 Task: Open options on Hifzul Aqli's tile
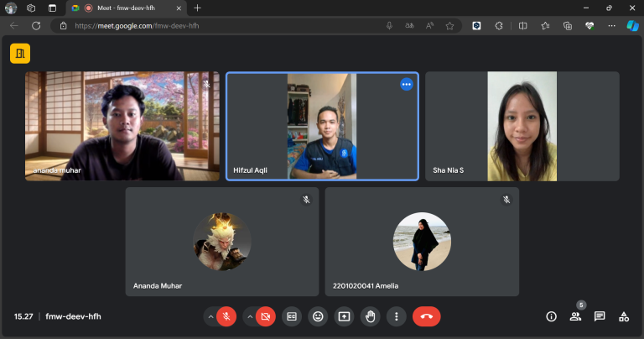click(x=407, y=84)
